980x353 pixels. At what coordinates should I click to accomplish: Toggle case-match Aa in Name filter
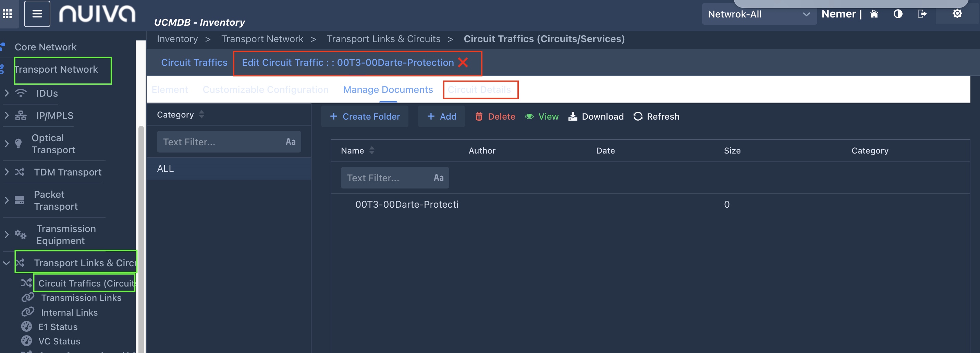(x=438, y=178)
